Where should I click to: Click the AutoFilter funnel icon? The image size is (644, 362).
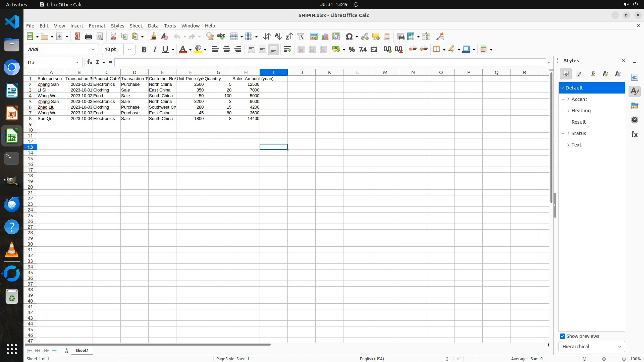[x=300, y=37]
